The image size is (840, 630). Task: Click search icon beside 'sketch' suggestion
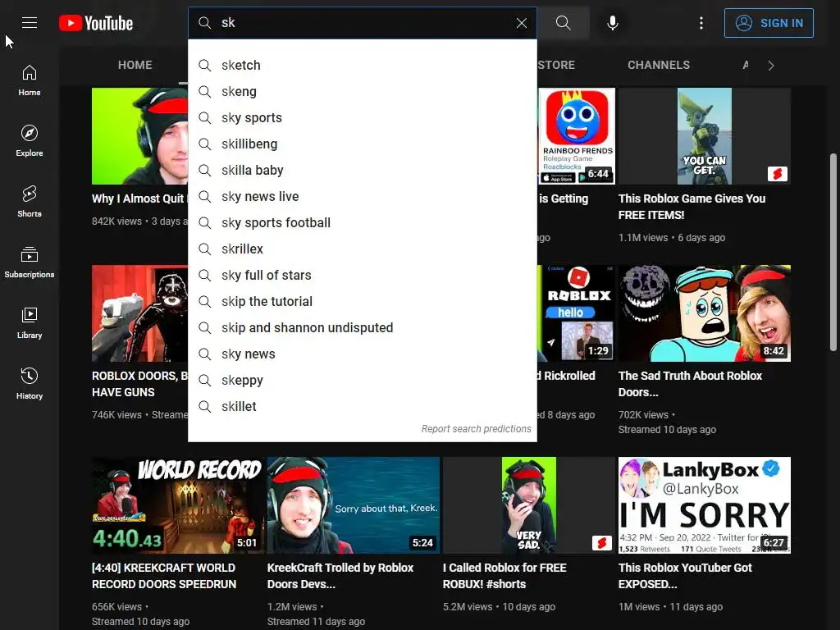click(204, 66)
